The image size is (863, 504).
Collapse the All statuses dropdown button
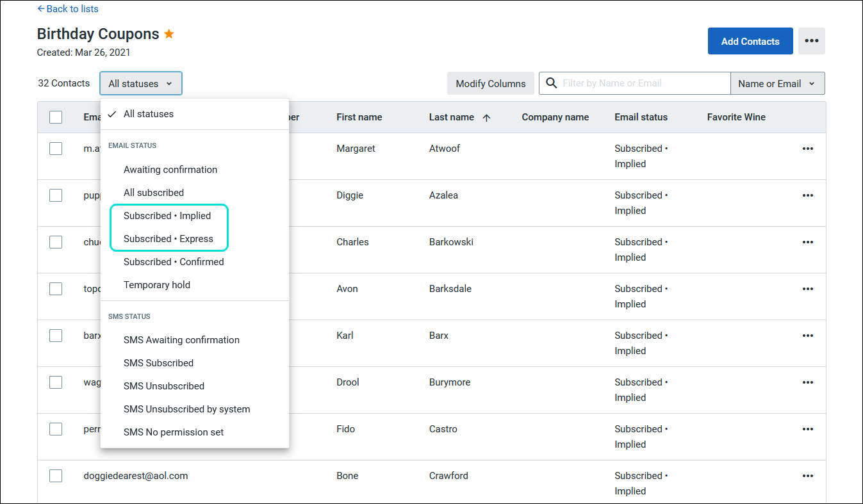click(141, 83)
